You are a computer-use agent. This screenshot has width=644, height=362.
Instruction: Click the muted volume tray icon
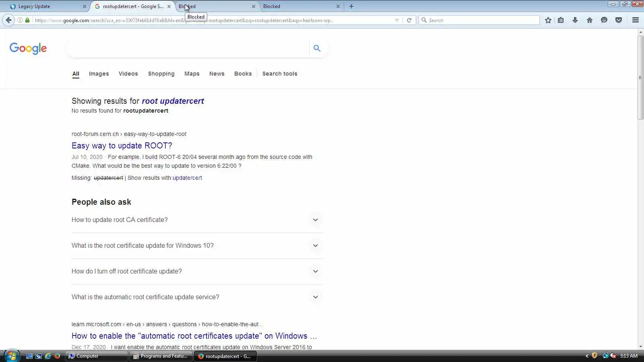[613, 356]
